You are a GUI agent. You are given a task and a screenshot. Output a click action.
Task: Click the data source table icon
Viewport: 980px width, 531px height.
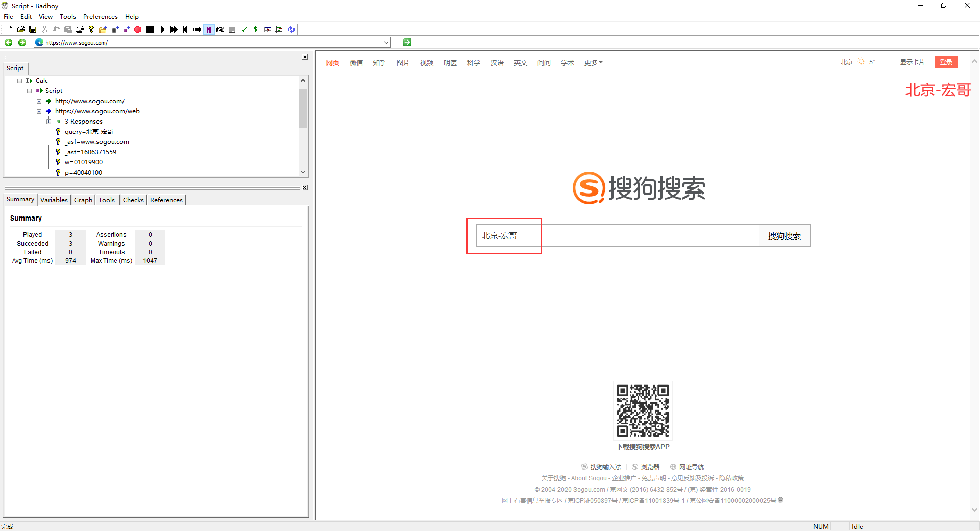(x=267, y=29)
